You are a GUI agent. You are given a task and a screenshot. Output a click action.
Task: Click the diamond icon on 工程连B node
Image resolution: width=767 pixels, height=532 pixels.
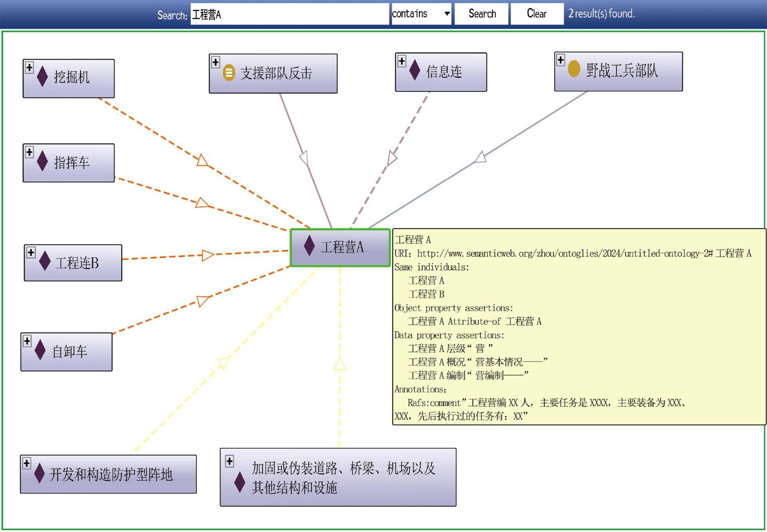[x=45, y=261]
